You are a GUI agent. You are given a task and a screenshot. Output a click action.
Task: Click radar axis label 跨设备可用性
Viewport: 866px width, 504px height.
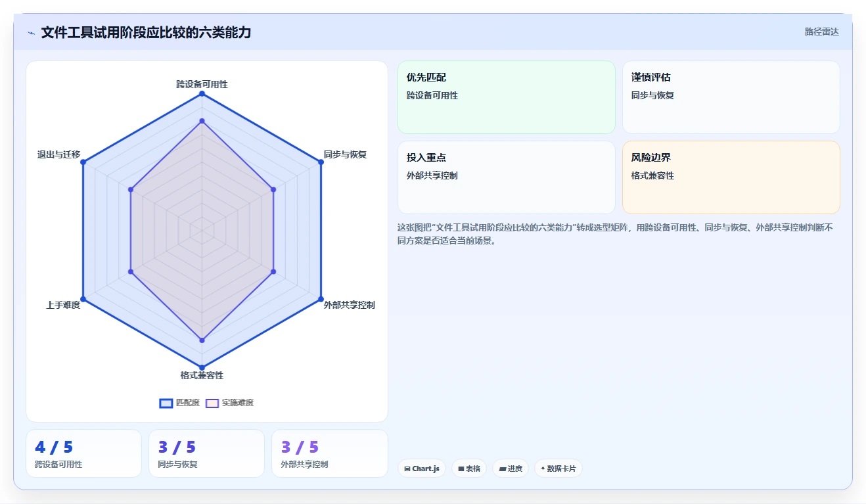tap(202, 84)
